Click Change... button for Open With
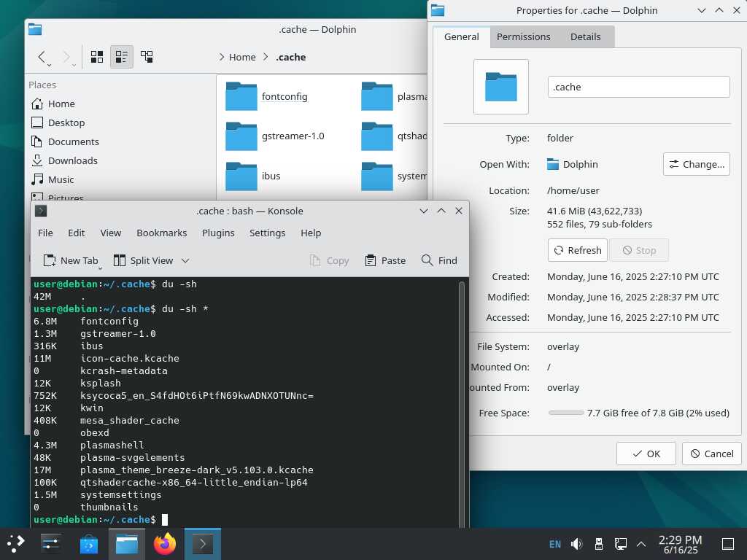The image size is (747, 560). pyautogui.click(x=697, y=164)
